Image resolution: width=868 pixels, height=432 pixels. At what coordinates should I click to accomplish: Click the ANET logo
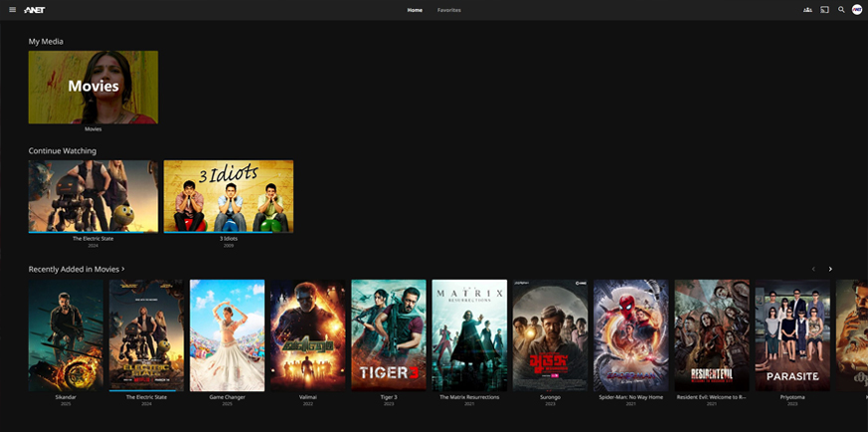tap(35, 10)
